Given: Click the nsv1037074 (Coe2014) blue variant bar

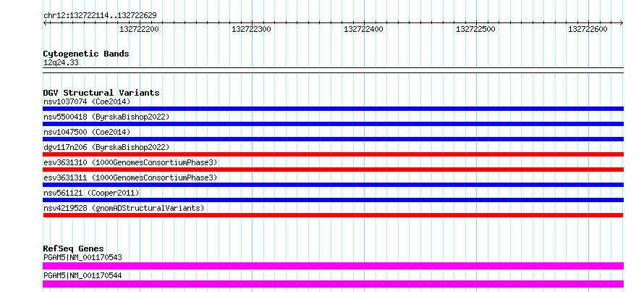Looking at the screenshot, I should click(333, 109).
